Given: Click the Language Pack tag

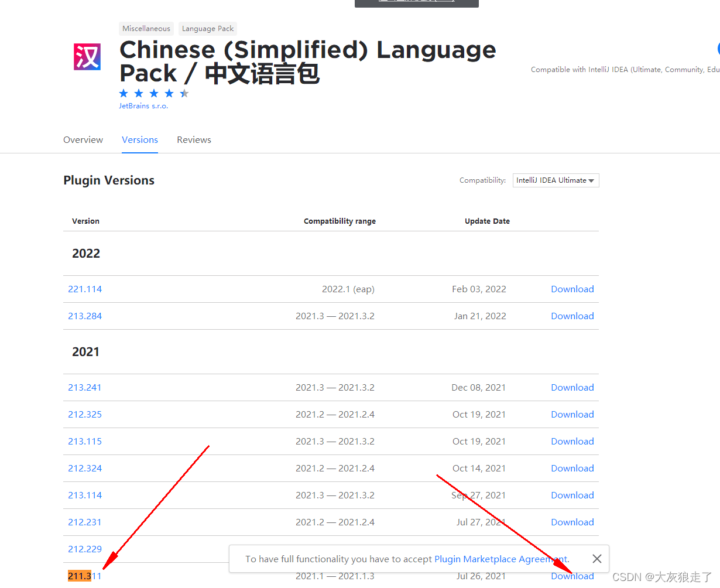Looking at the screenshot, I should tap(208, 29).
